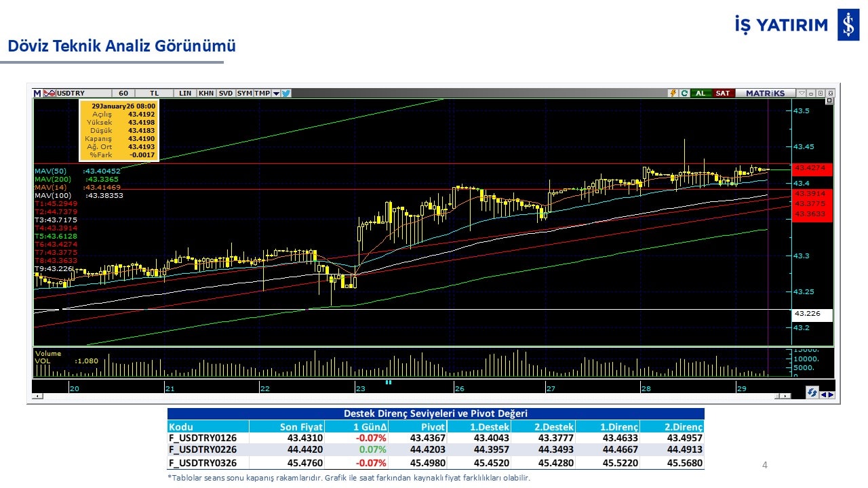This screenshot has width=868, height=488.
Task: Click the orange lightning bolt icon
Action: coord(673,94)
